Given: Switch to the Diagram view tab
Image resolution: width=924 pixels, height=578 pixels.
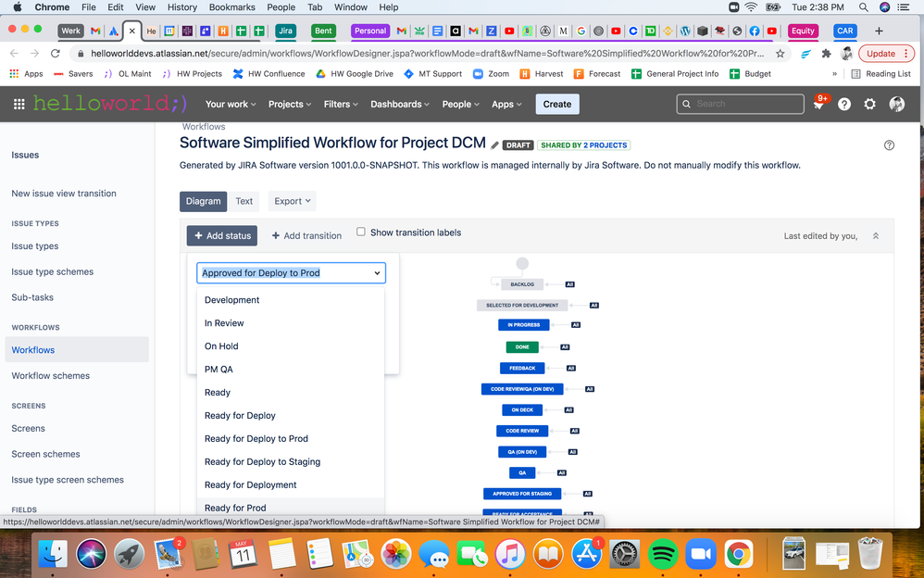Looking at the screenshot, I should [x=204, y=201].
